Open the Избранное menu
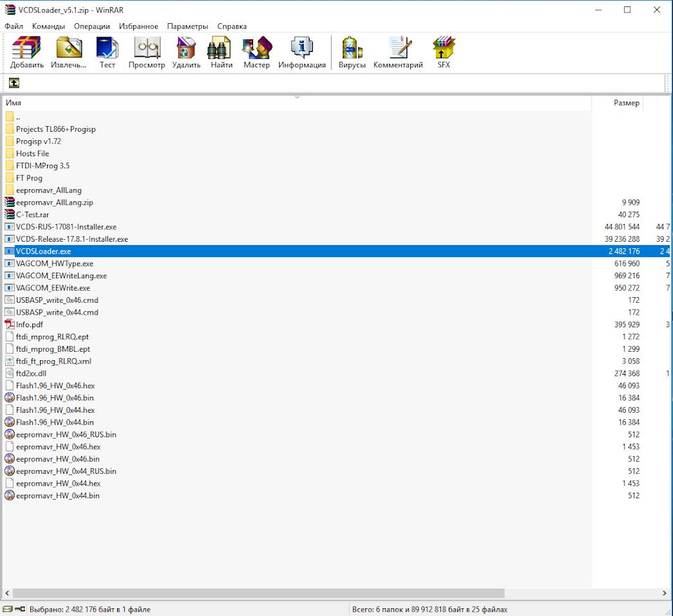This screenshot has width=673, height=616. pos(138,26)
